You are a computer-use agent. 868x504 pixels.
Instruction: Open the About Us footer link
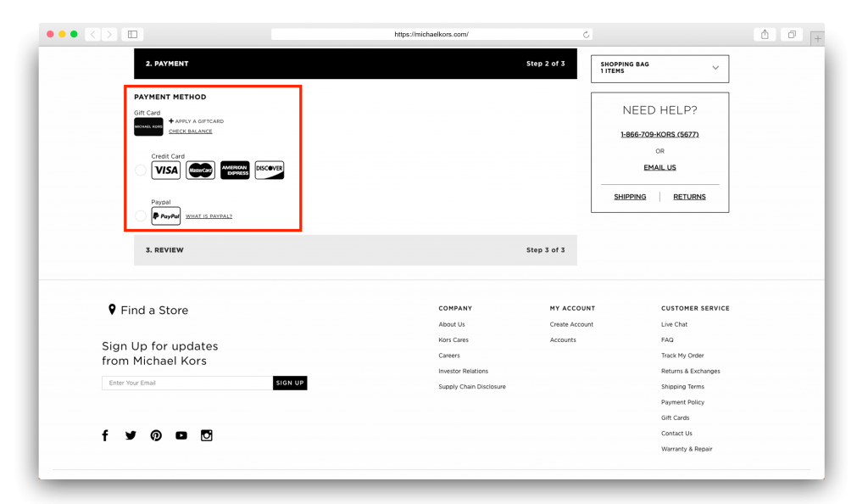click(x=452, y=325)
